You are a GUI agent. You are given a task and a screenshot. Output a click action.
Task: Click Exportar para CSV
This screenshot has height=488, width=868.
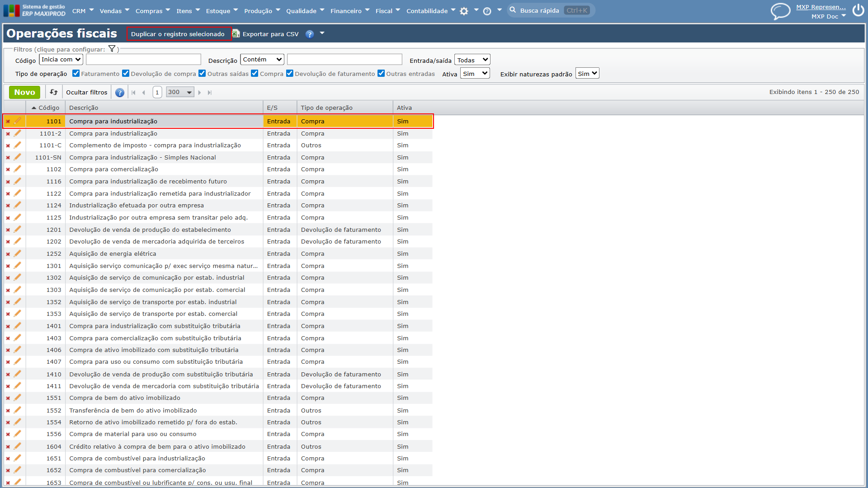[266, 34]
